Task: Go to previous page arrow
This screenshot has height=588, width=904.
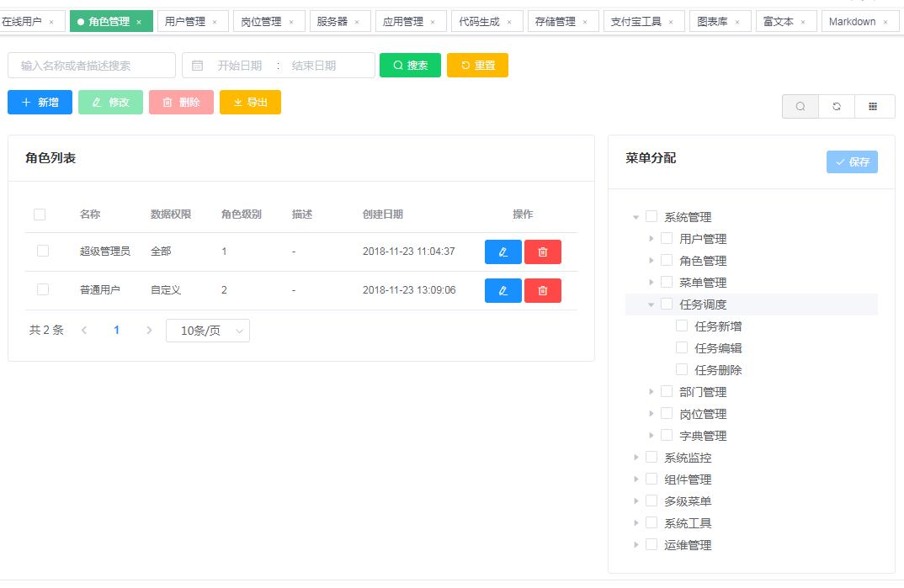Action: [84, 330]
